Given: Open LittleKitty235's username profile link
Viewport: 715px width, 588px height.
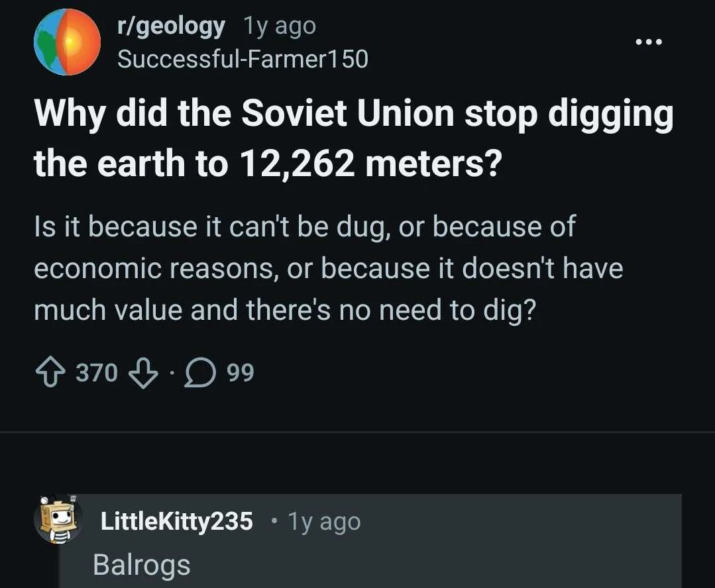Looking at the screenshot, I should click(x=176, y=521).
